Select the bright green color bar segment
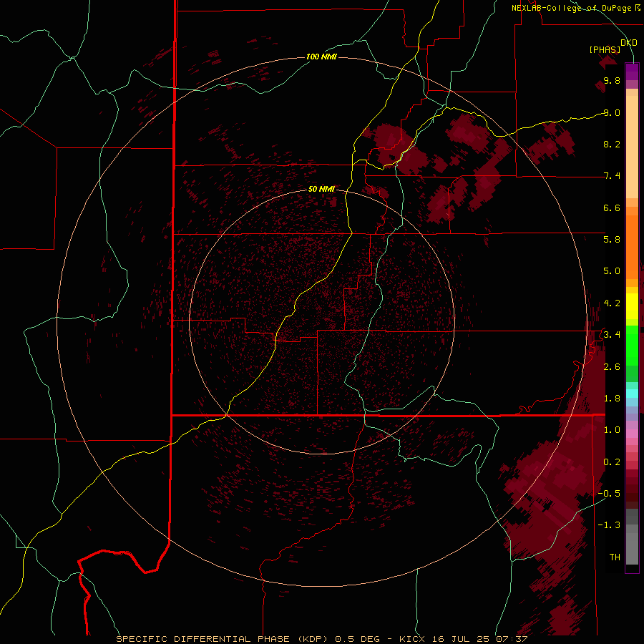 (x=632, y=346)
